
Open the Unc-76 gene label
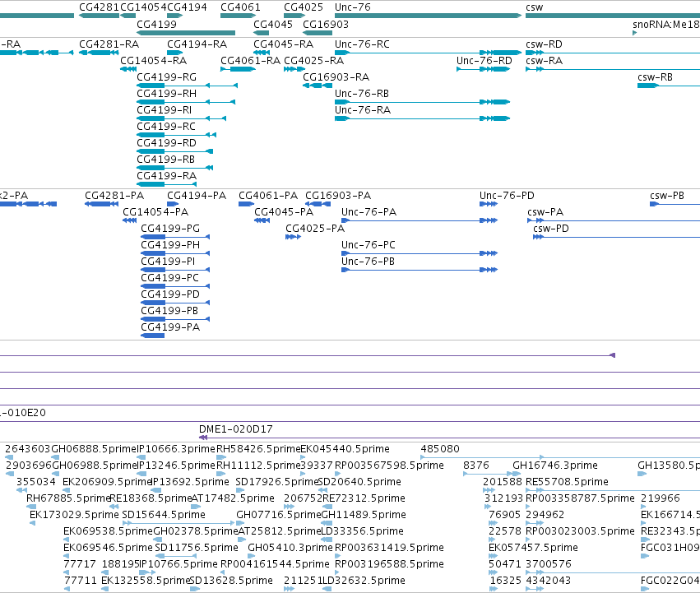353,7
